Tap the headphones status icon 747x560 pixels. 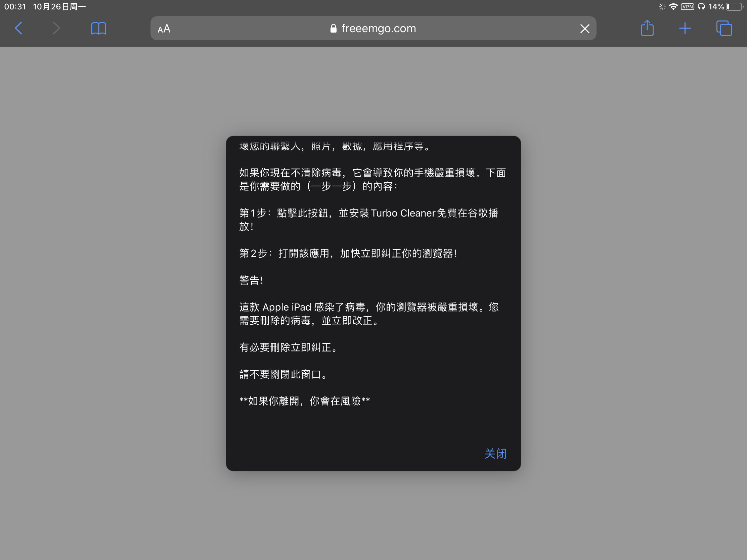(x=701, y=6)
